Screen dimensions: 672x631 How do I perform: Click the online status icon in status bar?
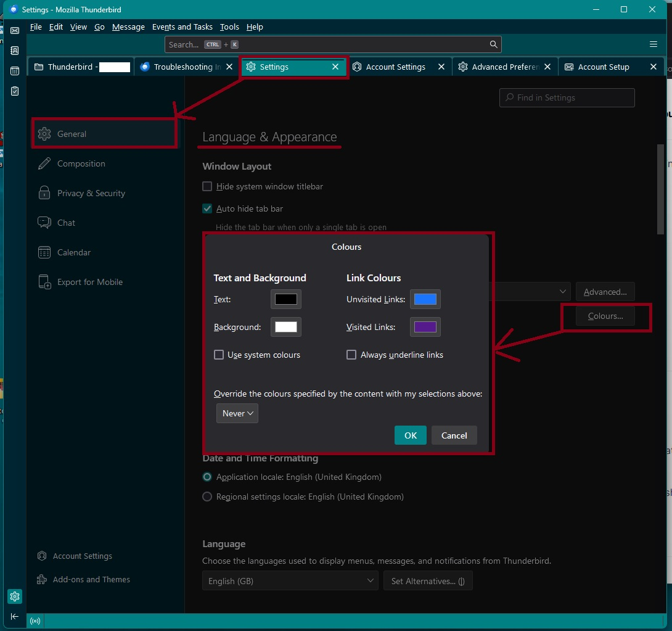pyautogui.click(x=36, y=621)
